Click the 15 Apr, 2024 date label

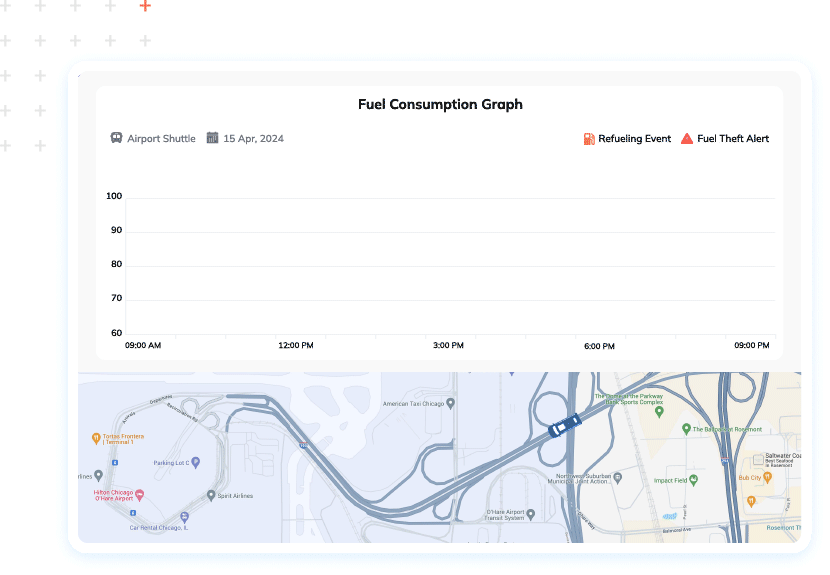[254, 139]
